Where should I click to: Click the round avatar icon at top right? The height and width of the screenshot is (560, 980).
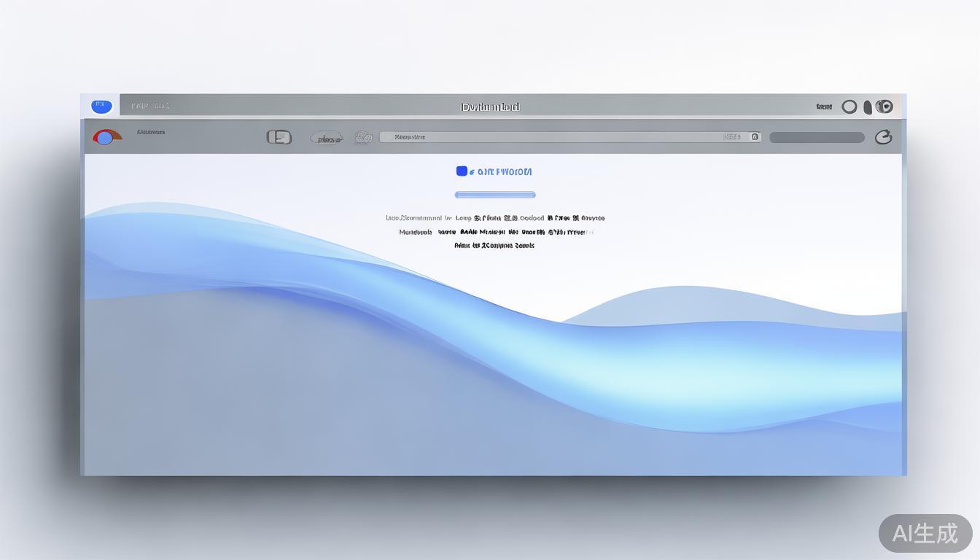[884, 107]
